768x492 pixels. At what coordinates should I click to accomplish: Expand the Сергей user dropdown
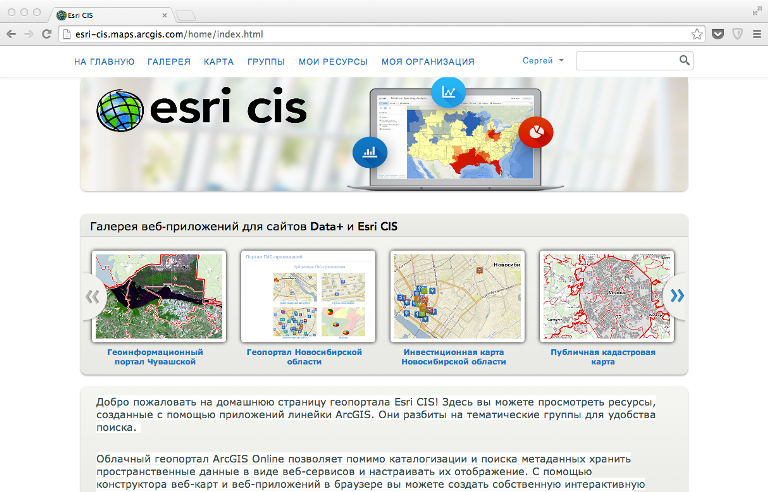click(543, 60)
